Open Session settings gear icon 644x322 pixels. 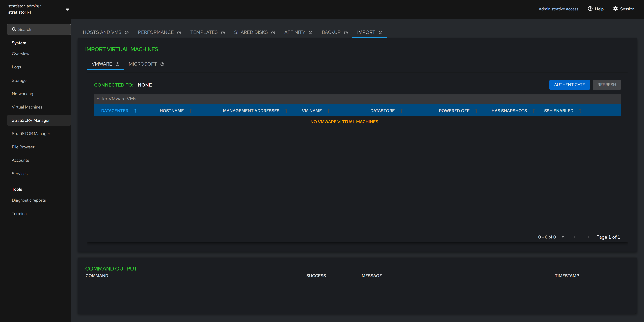[615, 9]
